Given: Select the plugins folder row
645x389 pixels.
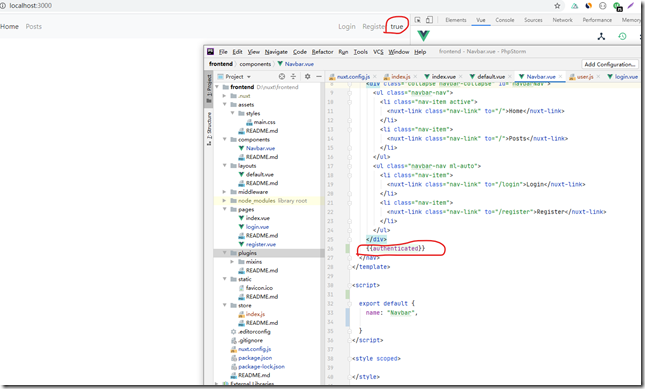Looking at the screenshot, I should tap(269, 253).
